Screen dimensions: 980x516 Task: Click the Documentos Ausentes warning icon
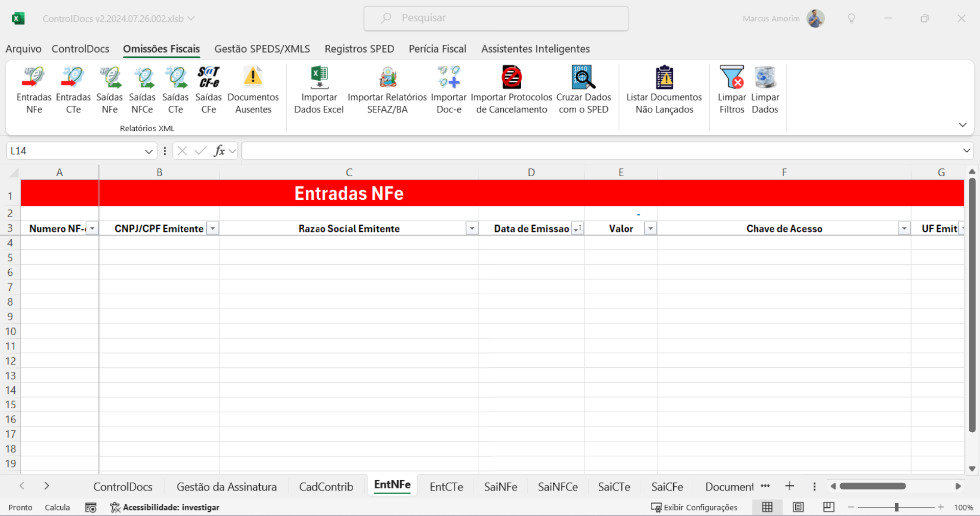pyautogui.click(x=253, y=78)
